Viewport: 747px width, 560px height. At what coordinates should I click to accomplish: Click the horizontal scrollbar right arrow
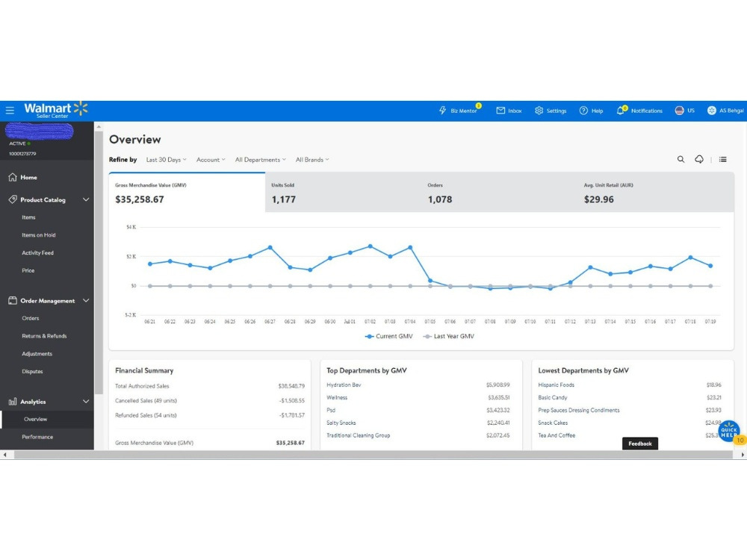pyautogui.click(x=743, y=455)
